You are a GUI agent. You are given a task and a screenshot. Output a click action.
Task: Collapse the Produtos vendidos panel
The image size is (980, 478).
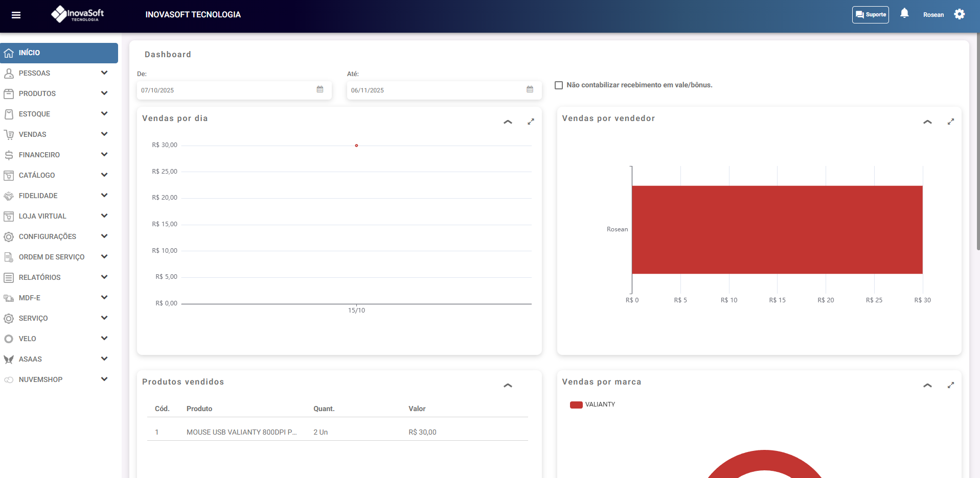pyautogui.click(x=508, y=385)
